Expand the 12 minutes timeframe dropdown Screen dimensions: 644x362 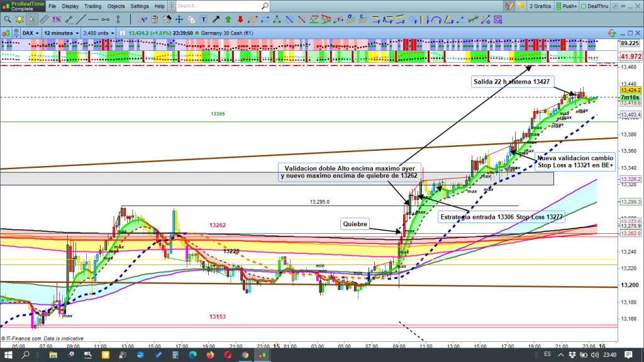(x=60, y=32)
